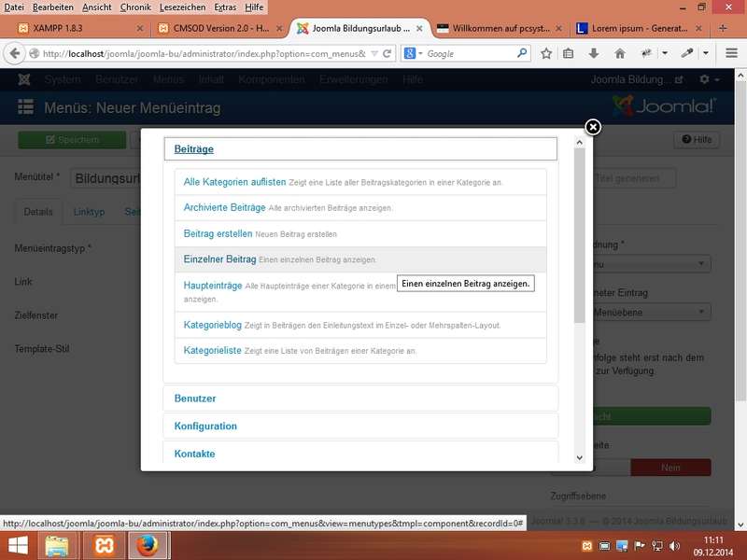747x560 pixels.
Task: Click the green Speichern button
Action: 72,139
